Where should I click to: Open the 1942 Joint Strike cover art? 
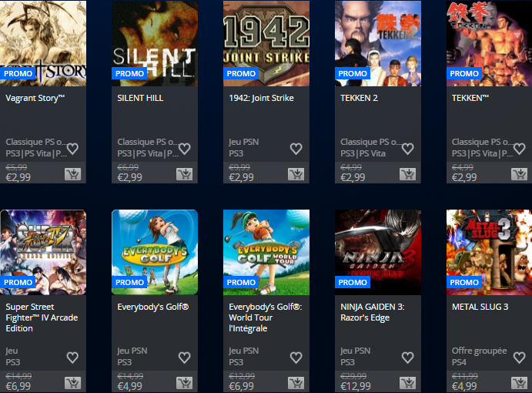266,43
